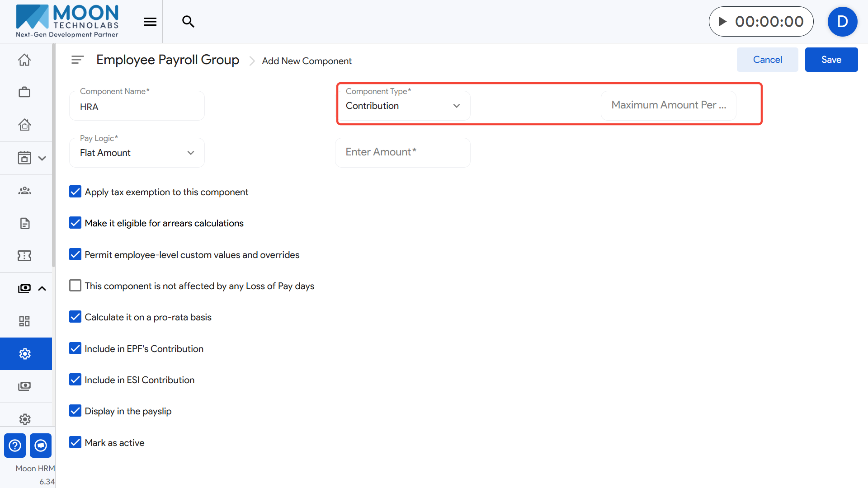Open the Pay Logic dropdown
Screen dimensions: 868x488
pyautogui.click(x=137, y=153)
